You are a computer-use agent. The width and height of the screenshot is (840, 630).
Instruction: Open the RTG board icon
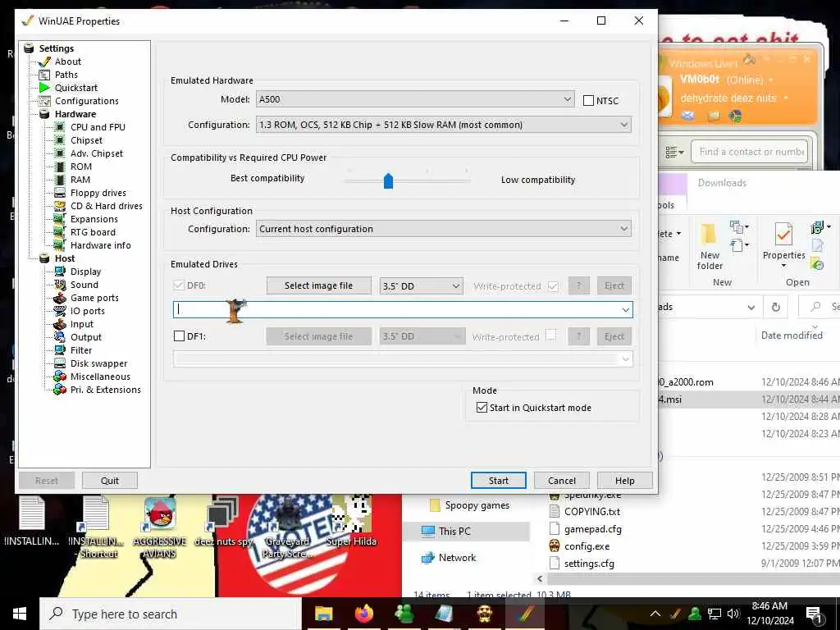60,232
